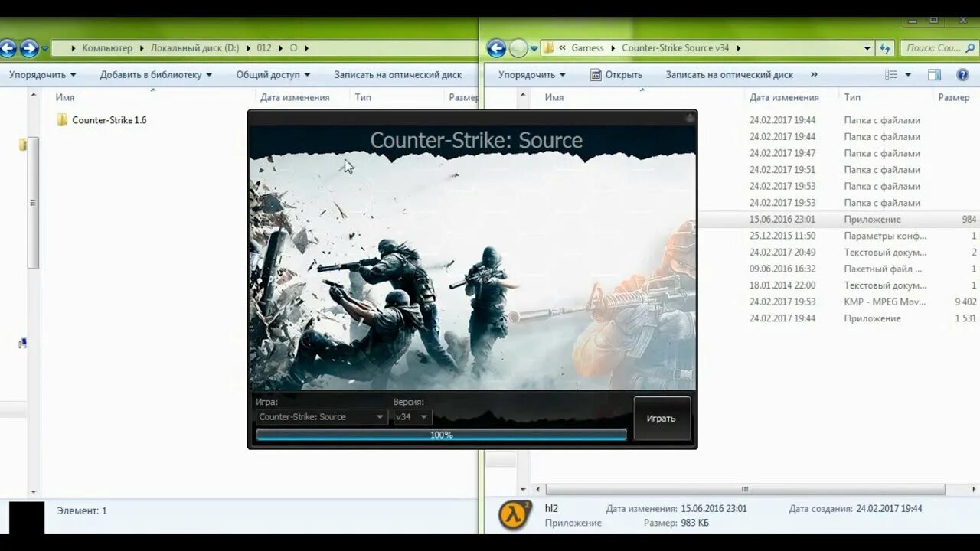Select 012 breadcrumb segment

[x=264, y=47]
